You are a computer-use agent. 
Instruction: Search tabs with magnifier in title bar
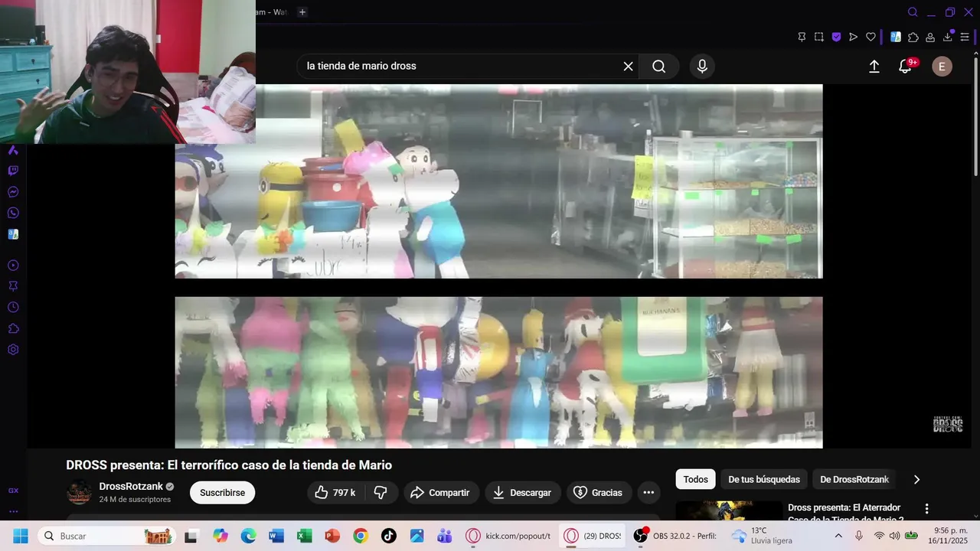coord(913,12)
